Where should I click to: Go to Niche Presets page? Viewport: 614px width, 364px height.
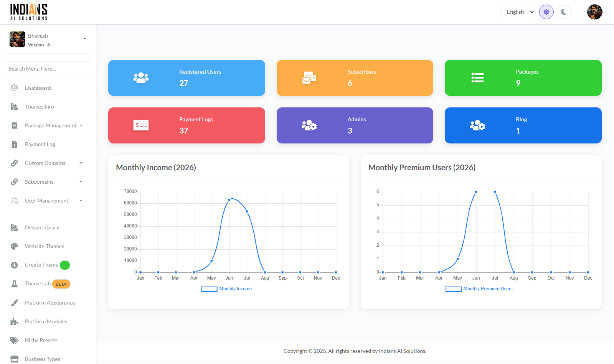[48, 340]
